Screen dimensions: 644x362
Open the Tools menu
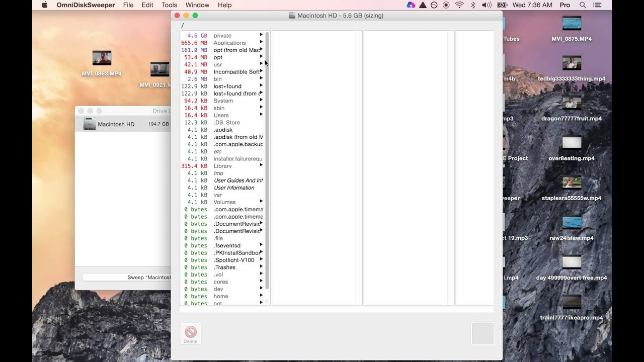coord(170,5)
